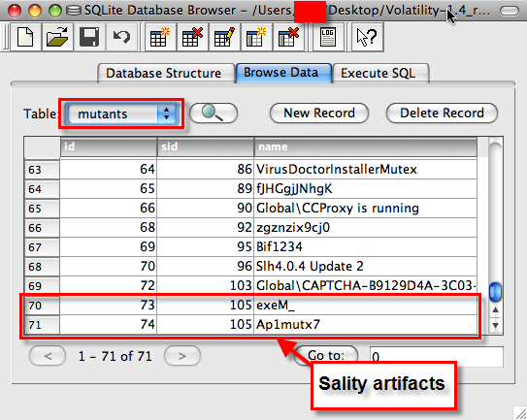527x420 pixels.
Task: Click the Delete Table toolbar icon
Action: [192, 37]
